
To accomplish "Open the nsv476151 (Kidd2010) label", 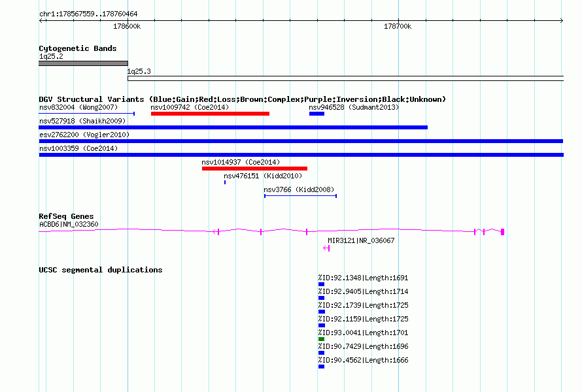I will [x=263, y=176].
